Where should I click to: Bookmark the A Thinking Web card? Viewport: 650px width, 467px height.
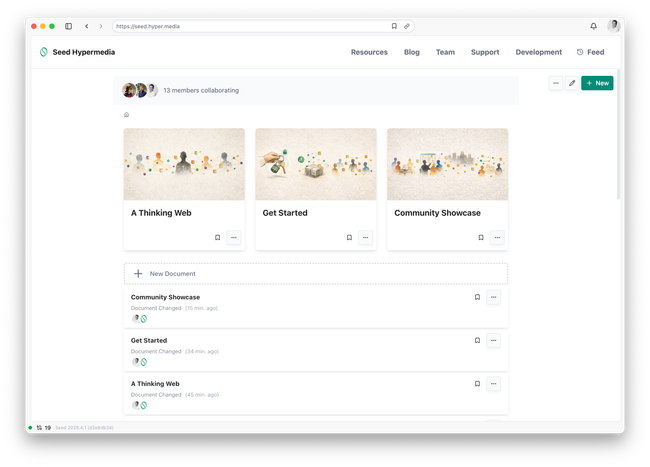[x=217, y=238]
